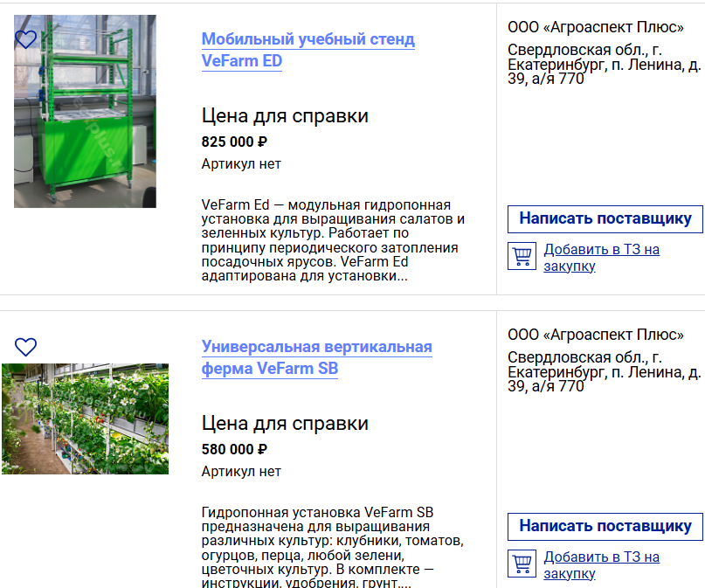This screenshot has width=705, height=588.
Task: Click supplier address in VeFarm ED card
Action: click(605, 65)
